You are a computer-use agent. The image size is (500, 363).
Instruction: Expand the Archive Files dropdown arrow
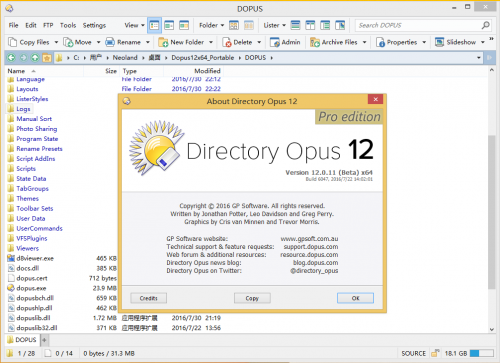[x=364, y=42]
